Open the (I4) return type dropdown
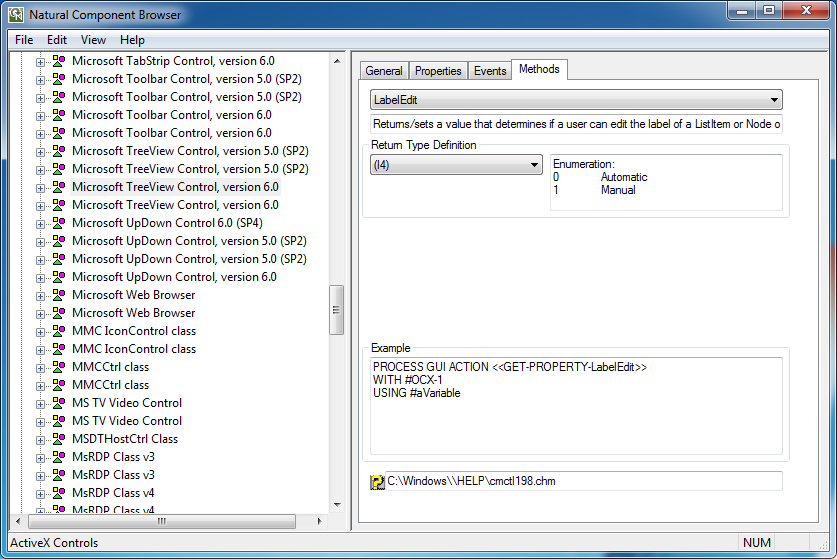Viewport: 837px width, 559px height. [x=534, y=164]
